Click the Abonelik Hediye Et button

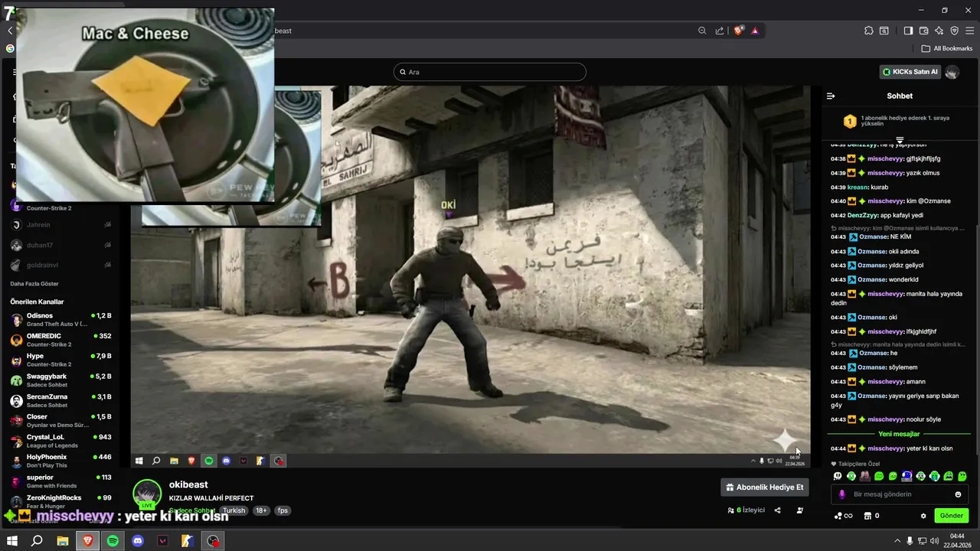click(765, 487)
